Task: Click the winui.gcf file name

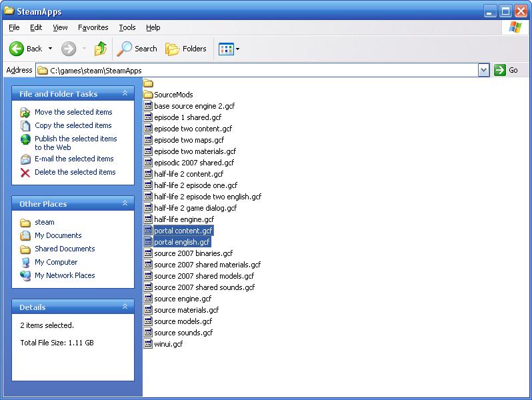Action: point(168,344)
